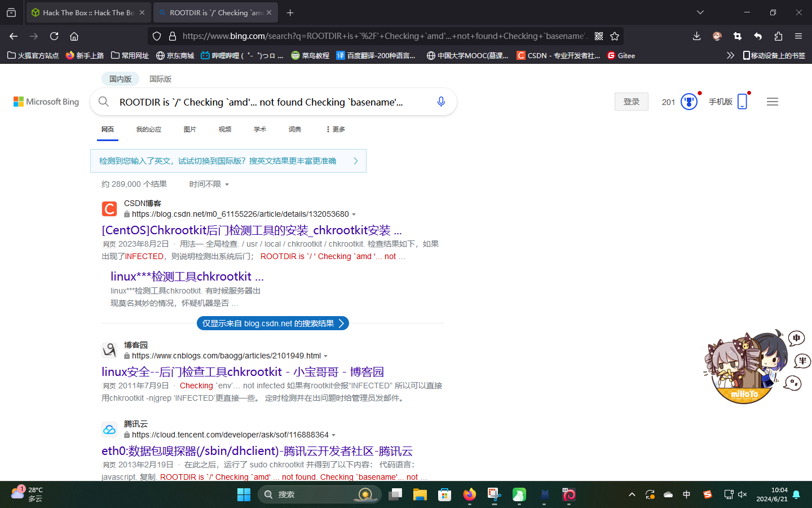Expand CSDN result URL dropdown arrow

(x=354, y=214)
